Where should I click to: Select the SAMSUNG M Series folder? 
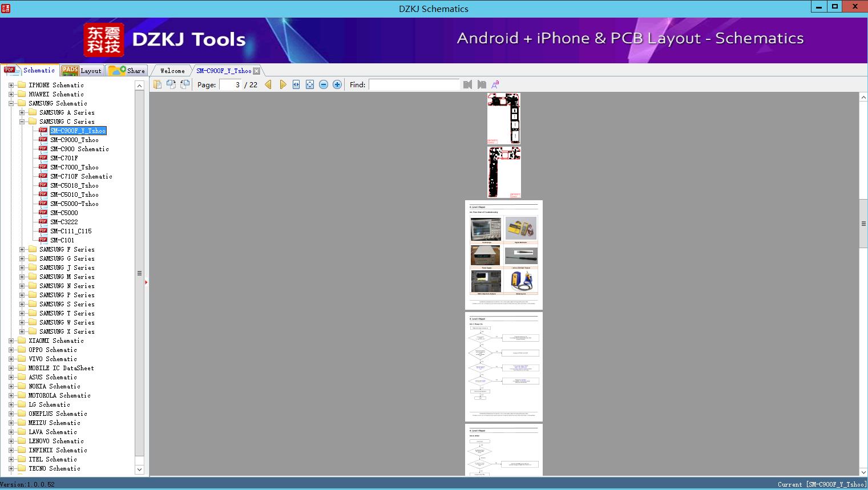click(x=67, y=277)
